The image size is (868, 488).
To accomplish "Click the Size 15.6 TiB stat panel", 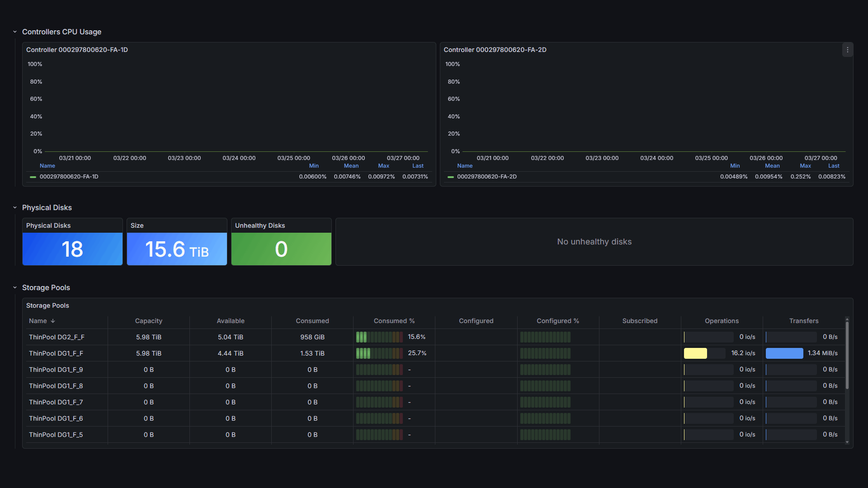I will 177,249.
